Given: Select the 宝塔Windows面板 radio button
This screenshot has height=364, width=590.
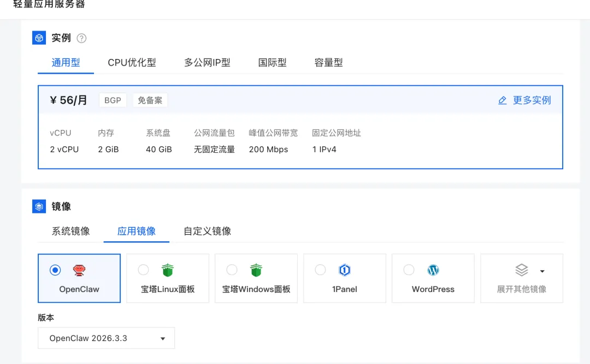Looking at the screenshot, I should pyautogui.click(x=232, y=270).
